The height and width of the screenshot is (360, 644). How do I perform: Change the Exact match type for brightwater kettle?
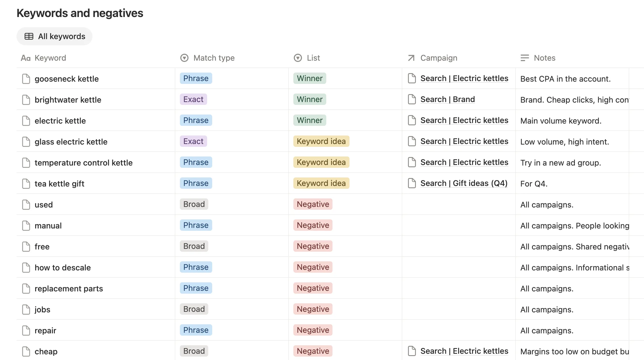(193, 99)
